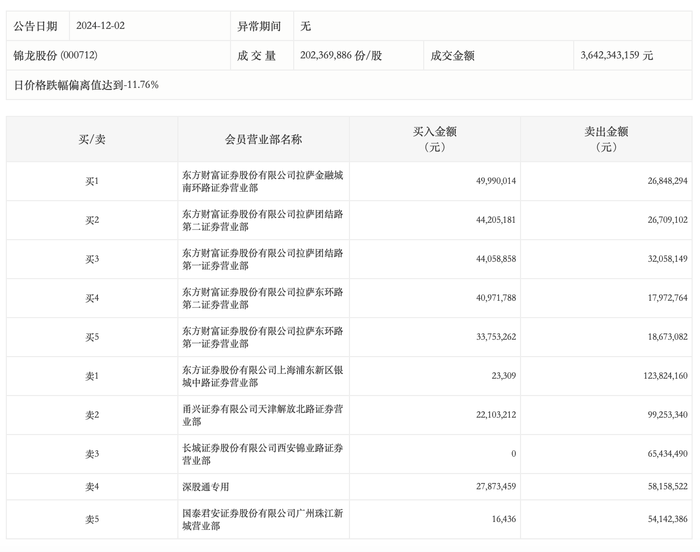The image size is (700, 552).
Task: Select the 买4 row label
Action: (x=92, y=298)
